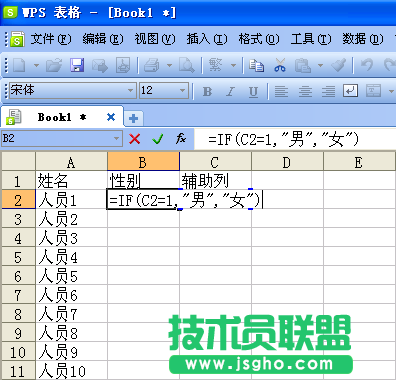
Task: Open the 插入(I) menu
Action: point(207,39)
